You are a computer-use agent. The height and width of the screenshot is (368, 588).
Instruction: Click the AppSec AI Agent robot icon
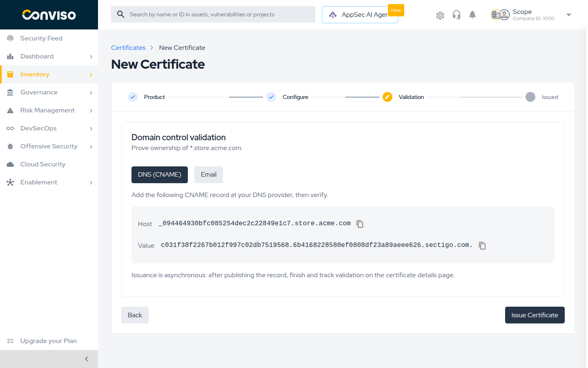tap(333, 15)
